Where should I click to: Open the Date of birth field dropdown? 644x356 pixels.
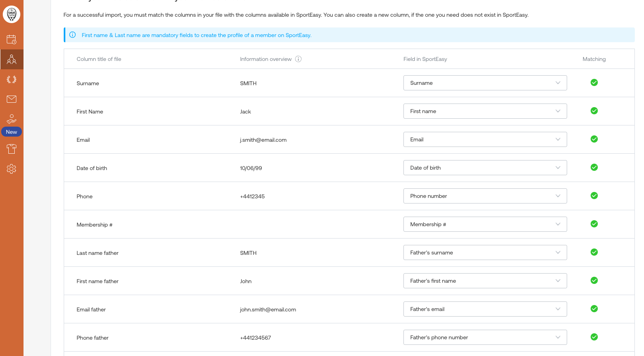pyautogui.click(x=485, y=168)
